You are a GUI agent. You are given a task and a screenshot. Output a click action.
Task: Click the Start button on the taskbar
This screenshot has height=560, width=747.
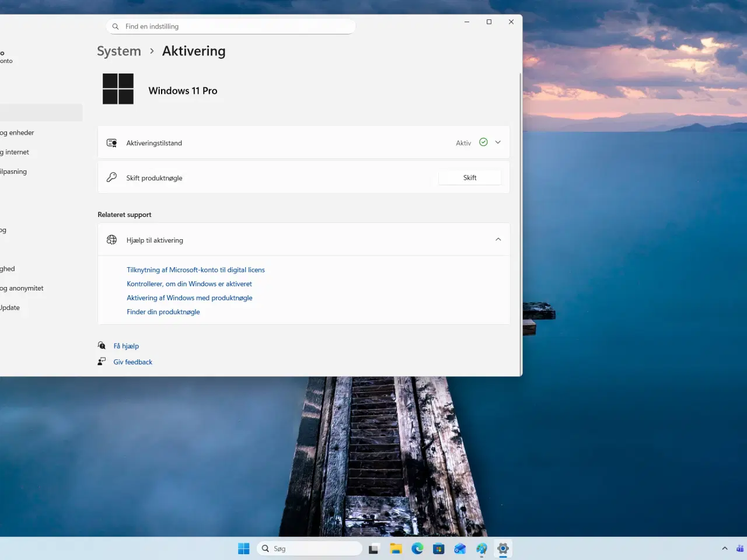pos(243,548)
